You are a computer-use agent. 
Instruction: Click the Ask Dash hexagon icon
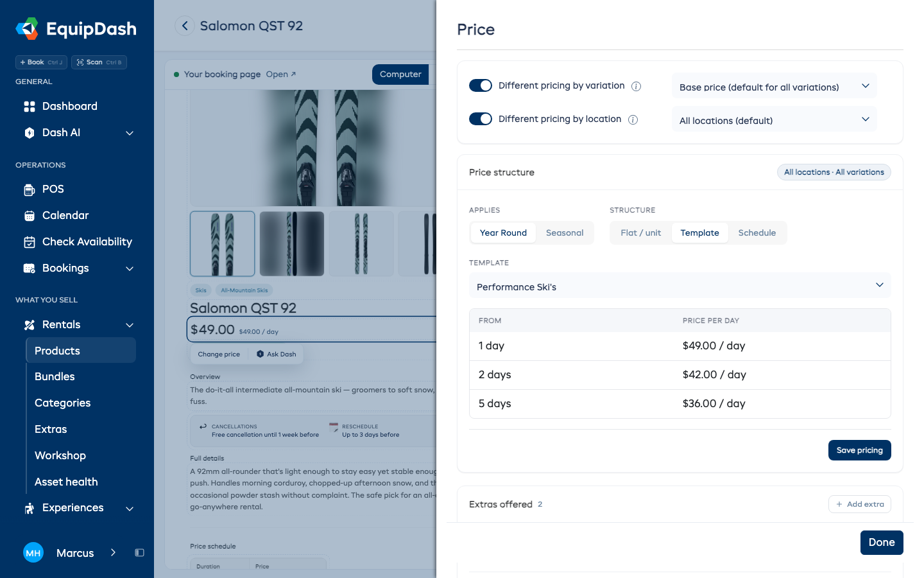(x=260, y=354)
